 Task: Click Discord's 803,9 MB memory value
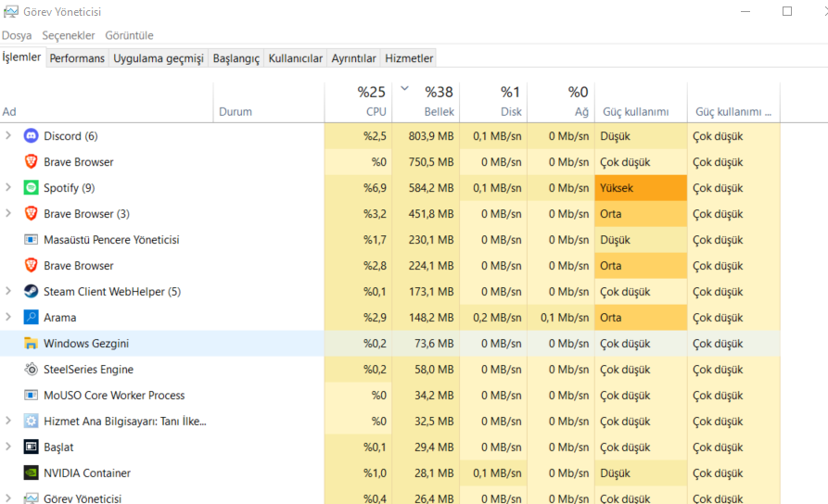pyautogui.click(x=431, y=136)
